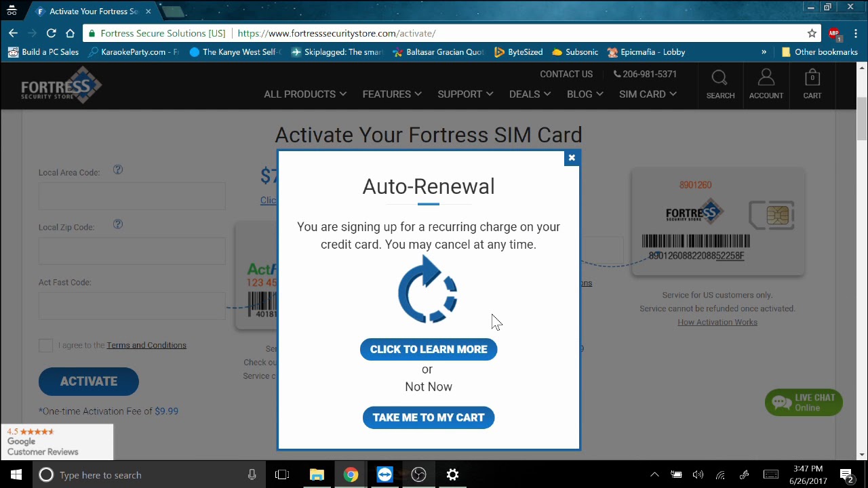This screenshot has height=488, width=868.
Task: Click the Adblock Plus extension icon
Action: (x=834, y=33)
